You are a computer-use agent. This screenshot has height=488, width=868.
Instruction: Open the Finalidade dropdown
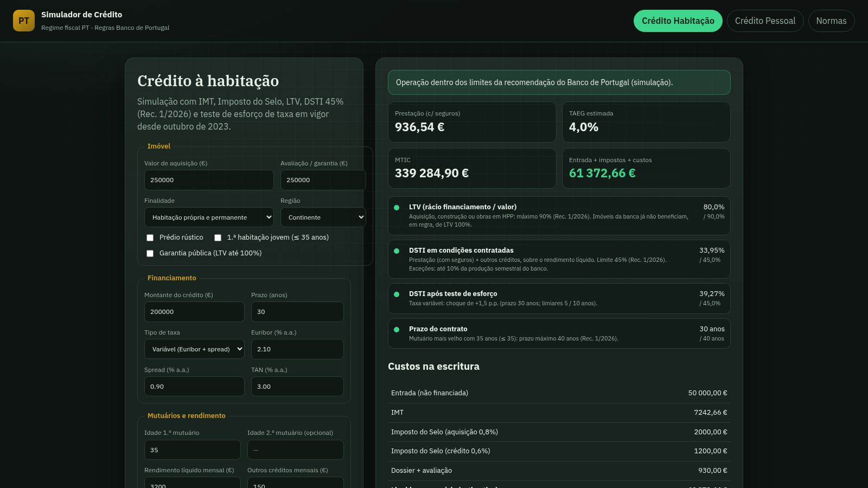[209, 217]
